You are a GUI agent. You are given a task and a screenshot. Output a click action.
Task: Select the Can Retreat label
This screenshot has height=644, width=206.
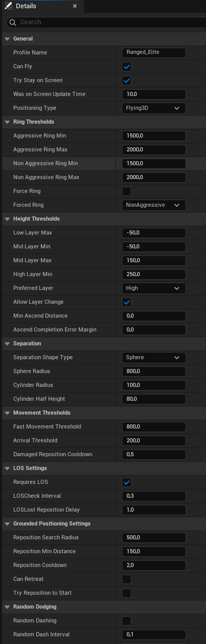(28, 579)
